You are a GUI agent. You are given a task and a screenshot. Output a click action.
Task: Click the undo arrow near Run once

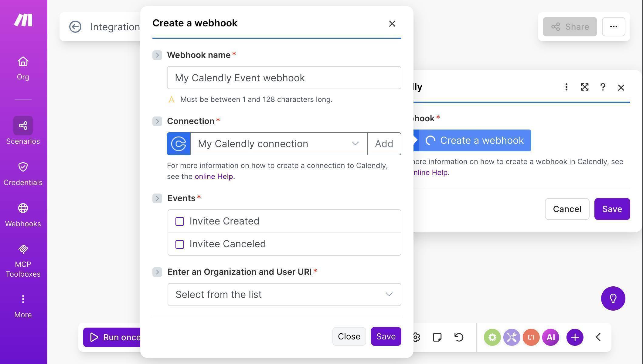click(458, 337)
